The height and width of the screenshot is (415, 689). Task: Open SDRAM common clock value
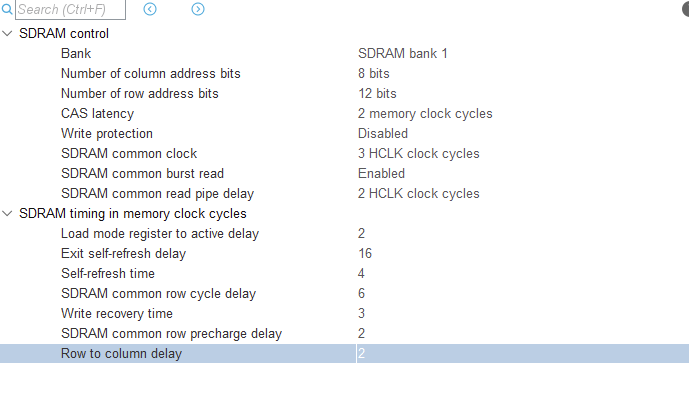click(x=418, y=153)
